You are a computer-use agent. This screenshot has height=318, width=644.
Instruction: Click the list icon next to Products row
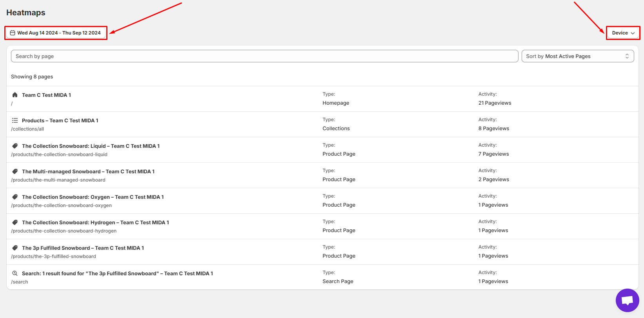point(15,120)
